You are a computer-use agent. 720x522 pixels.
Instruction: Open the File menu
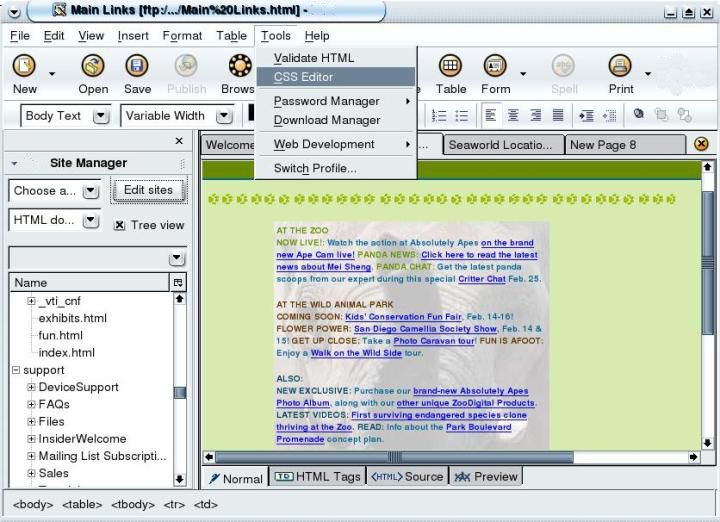tap(20, 36)
